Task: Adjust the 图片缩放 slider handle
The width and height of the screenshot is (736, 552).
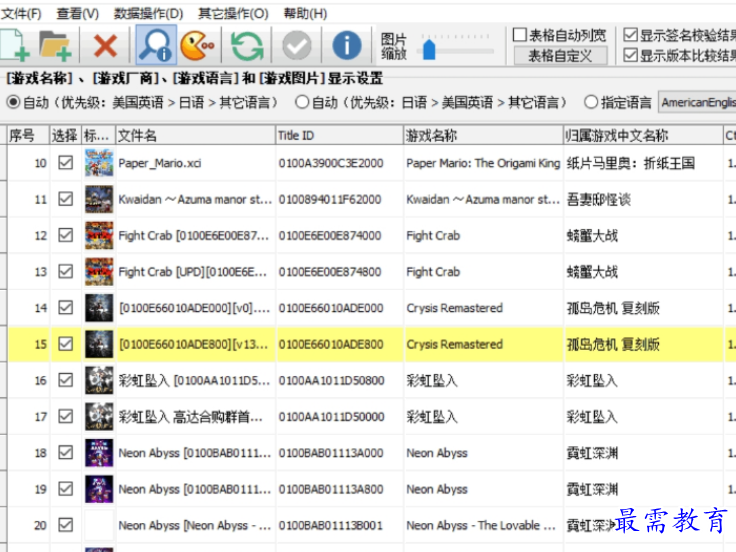Action: click(429, 49)
